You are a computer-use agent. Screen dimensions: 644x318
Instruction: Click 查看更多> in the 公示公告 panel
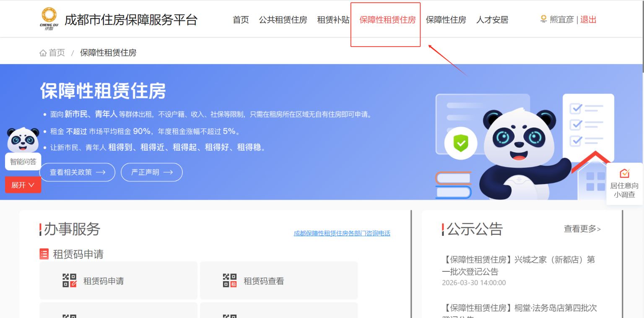[582, 229]
